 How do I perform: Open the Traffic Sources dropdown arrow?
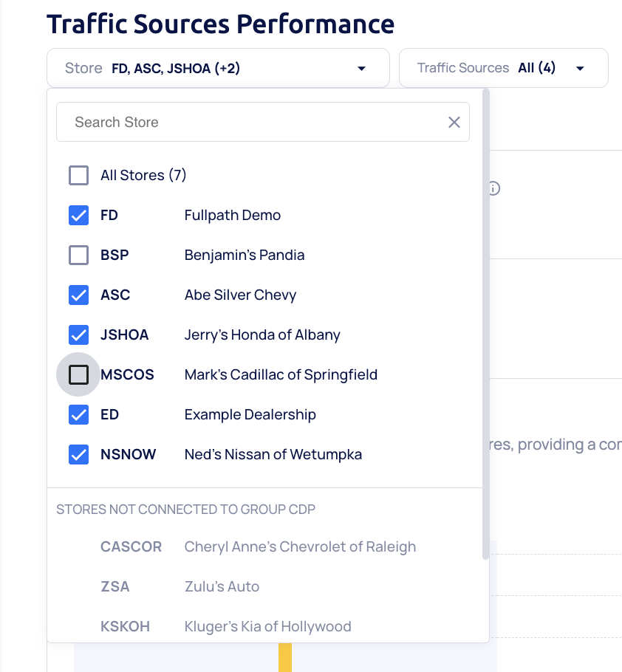tap(580, 69)
